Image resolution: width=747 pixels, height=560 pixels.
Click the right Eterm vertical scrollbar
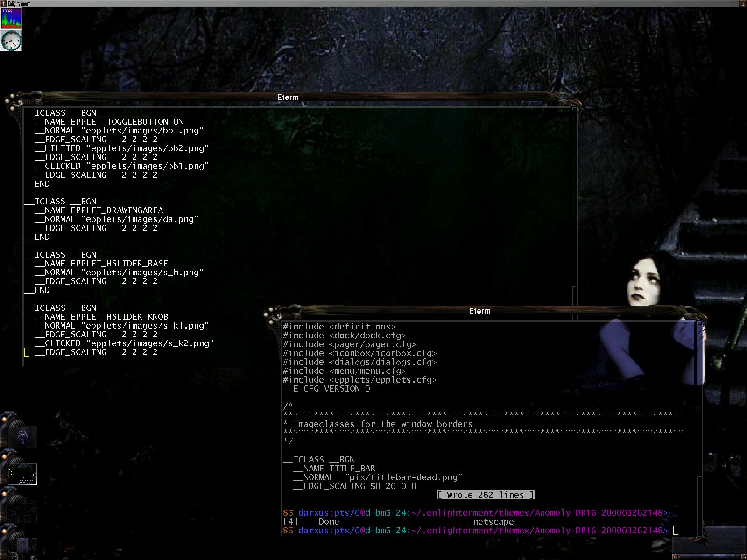(x=699, y=420)
